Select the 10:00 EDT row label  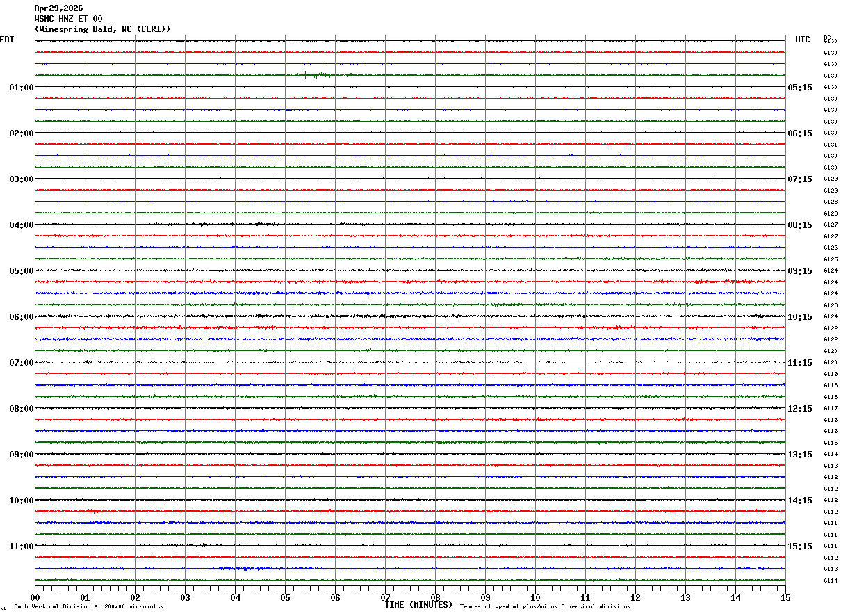coord(22,501)
